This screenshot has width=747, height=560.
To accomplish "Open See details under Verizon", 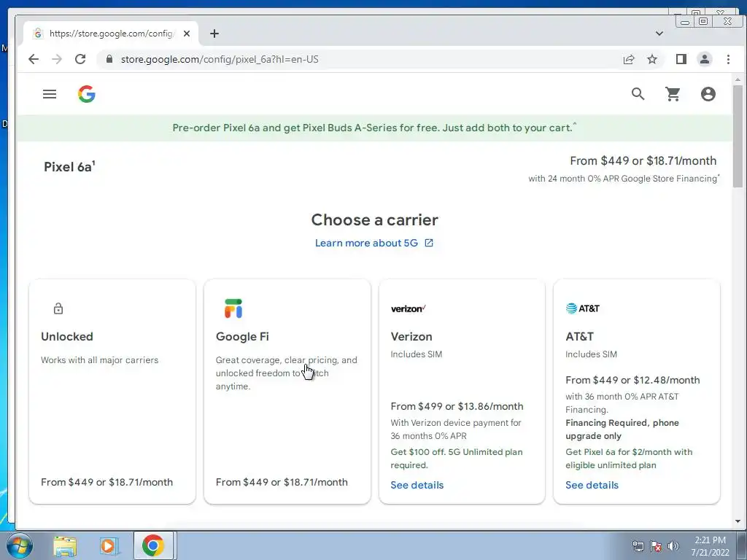I will tap(417, 485).
